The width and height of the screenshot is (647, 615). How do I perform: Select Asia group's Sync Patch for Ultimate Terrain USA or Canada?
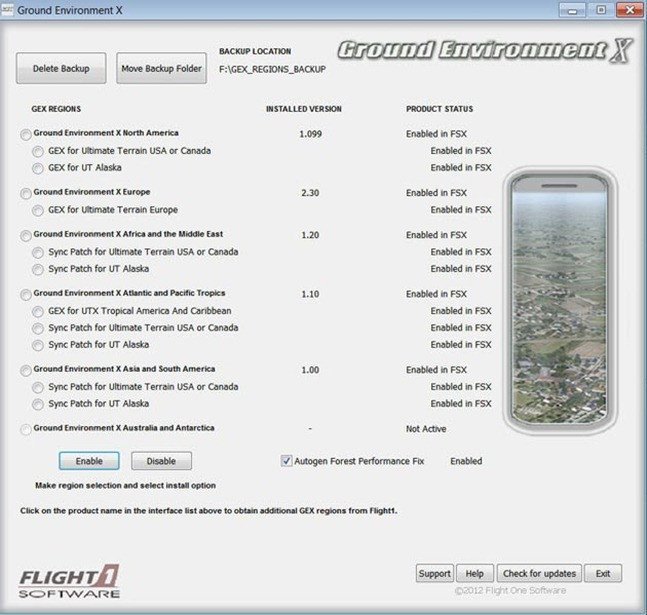[x=38, y=388]
